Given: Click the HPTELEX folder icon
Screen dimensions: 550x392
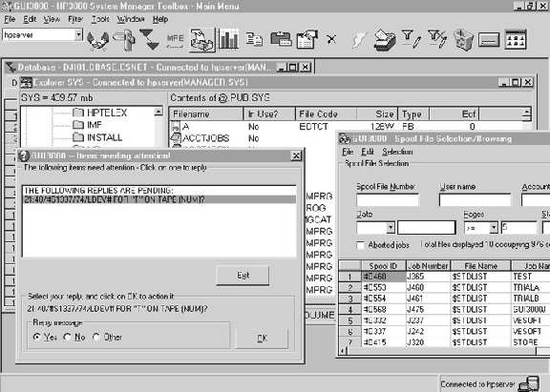Looking at the screenshot, I should point(78,113).
